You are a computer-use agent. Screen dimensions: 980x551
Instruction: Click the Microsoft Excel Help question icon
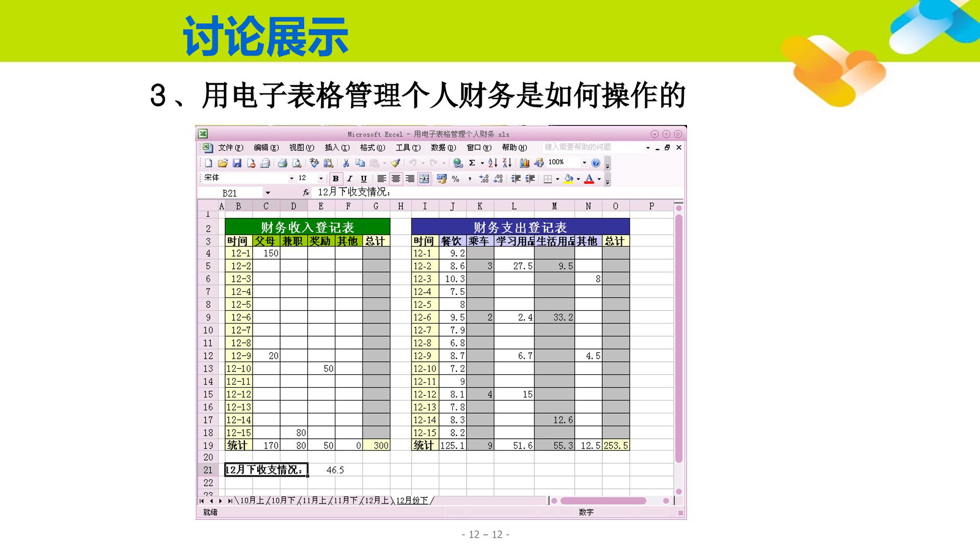pos(596,163)
